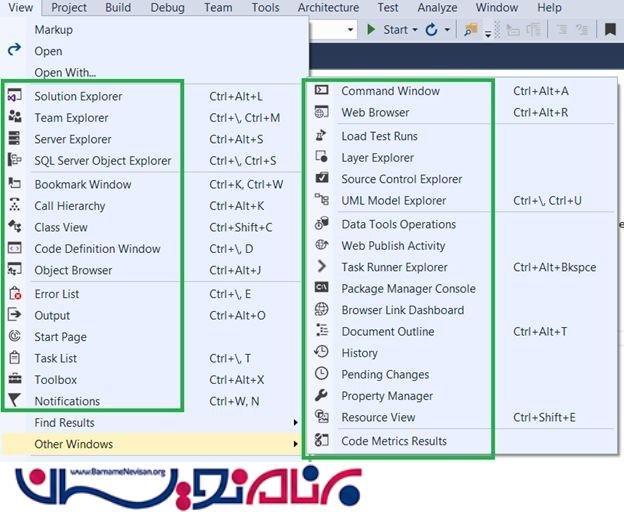Choose Markup from the View menu
Screen dimensions: 624x512
tap(54, 30)
